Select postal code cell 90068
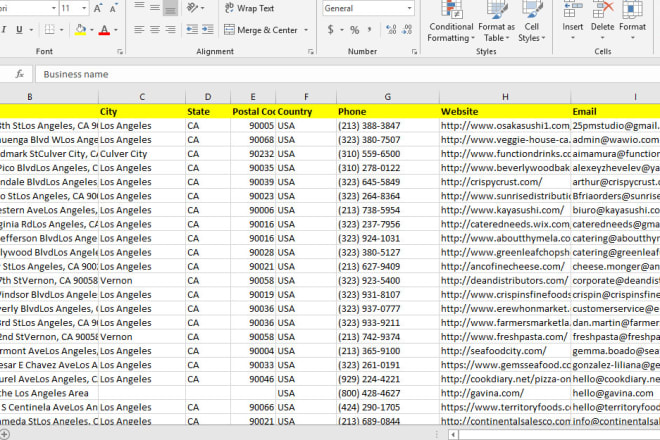The width and height of the screenshot is (660, 440). tap(253, 140)
